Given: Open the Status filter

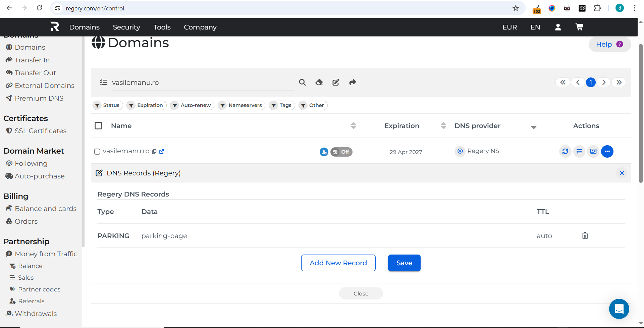Looking at the screenshot, I should point(108,105).
